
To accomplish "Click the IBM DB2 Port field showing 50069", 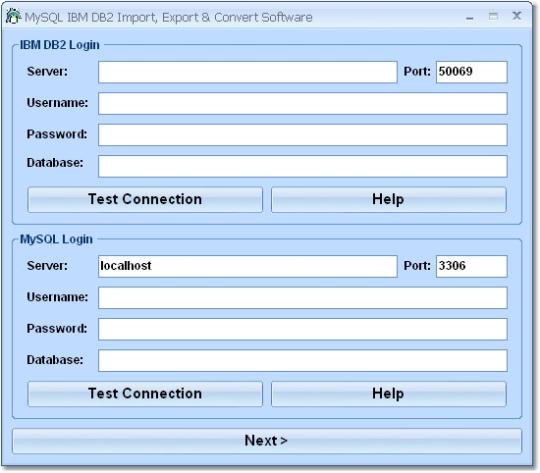I will coord(471,72).
